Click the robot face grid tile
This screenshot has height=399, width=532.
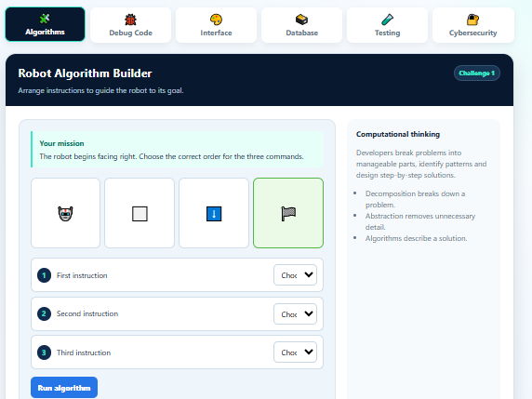[x=65, y=213]
